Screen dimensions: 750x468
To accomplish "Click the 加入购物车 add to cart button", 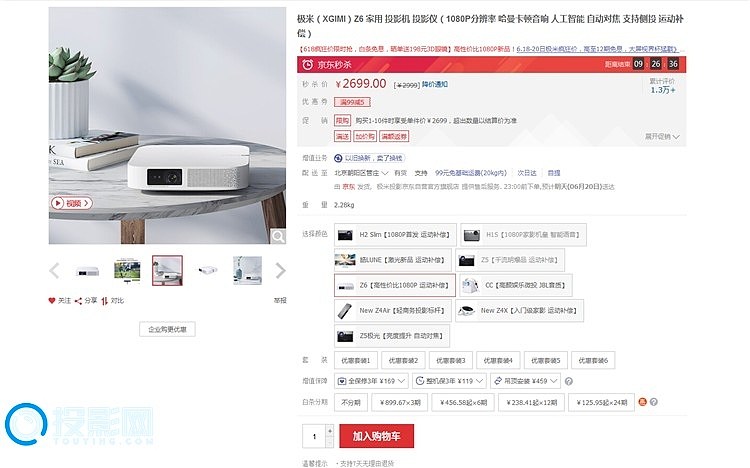I will pos(376,436).
